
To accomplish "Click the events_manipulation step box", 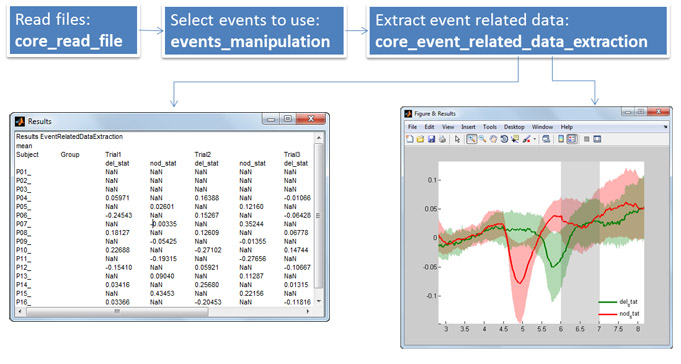I will pos(254,30).
